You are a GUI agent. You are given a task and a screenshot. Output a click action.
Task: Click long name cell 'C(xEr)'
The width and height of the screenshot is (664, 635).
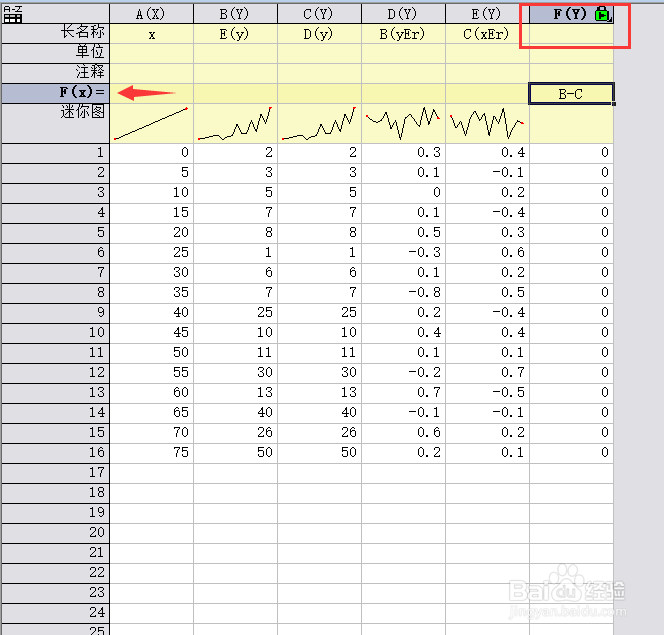click(x=487, y=33)
